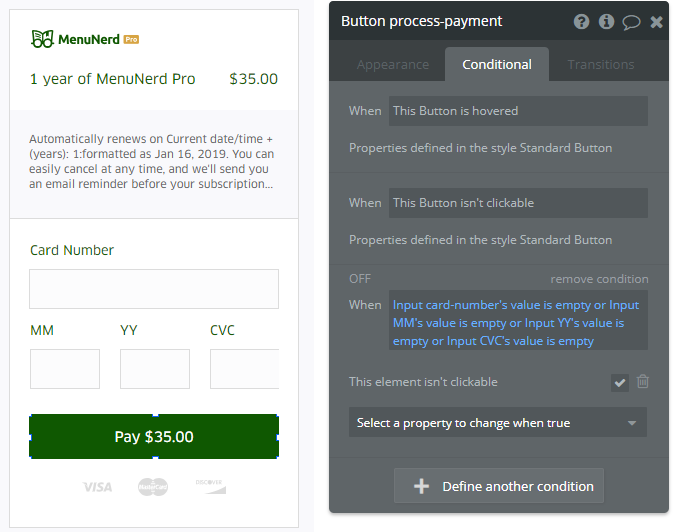Screen dimensions: 680x532
Task: Switch to the Appearance tab
Action: tap(393, 65)
